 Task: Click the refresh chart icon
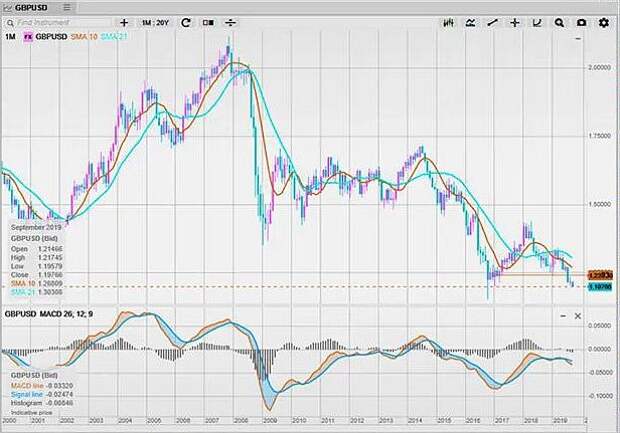186,22
